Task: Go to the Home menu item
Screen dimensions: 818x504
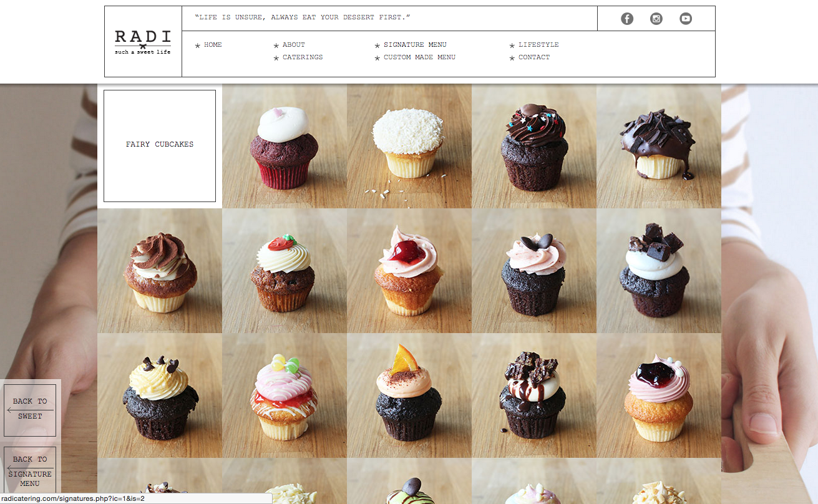Action: tap(213, 45)
